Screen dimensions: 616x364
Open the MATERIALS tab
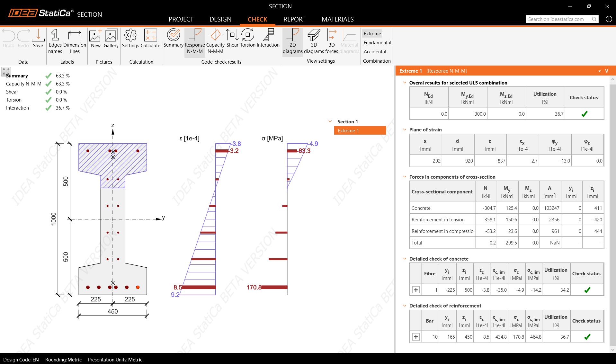(337, 19)
